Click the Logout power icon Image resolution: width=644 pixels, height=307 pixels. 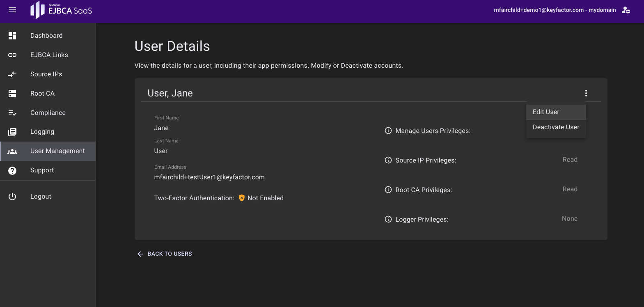(12, 197)
